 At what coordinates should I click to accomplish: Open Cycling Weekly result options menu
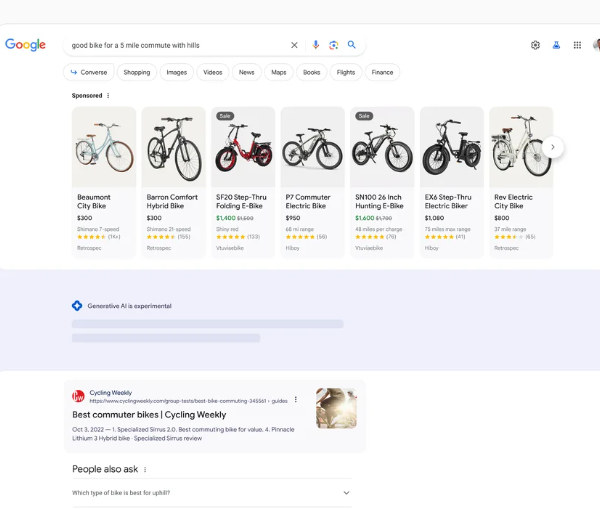(x=296, y=400)
